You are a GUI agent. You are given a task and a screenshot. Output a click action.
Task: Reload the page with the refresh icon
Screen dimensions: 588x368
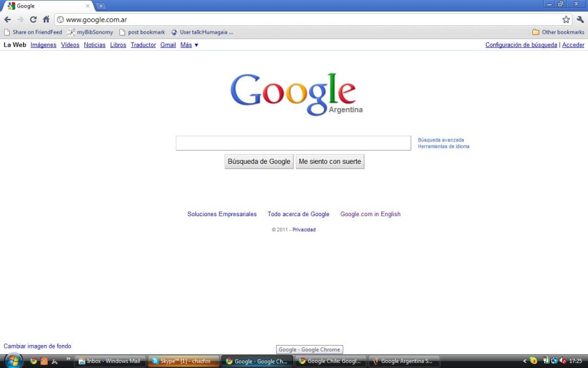click(33, 20)
